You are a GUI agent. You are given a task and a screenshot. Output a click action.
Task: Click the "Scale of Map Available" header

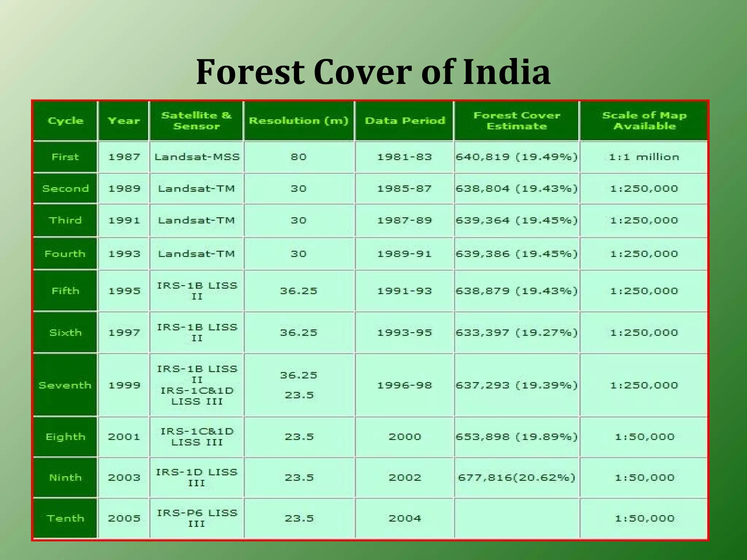coord(644,121)
